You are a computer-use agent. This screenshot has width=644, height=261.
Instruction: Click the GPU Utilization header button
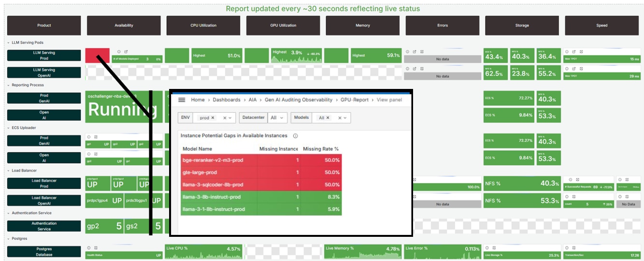[x=283, y=25]
